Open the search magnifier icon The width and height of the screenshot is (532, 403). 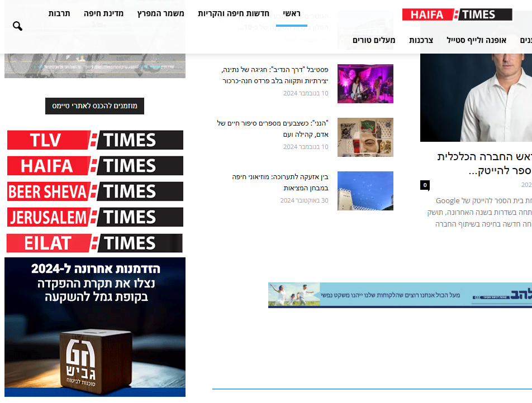17,26
